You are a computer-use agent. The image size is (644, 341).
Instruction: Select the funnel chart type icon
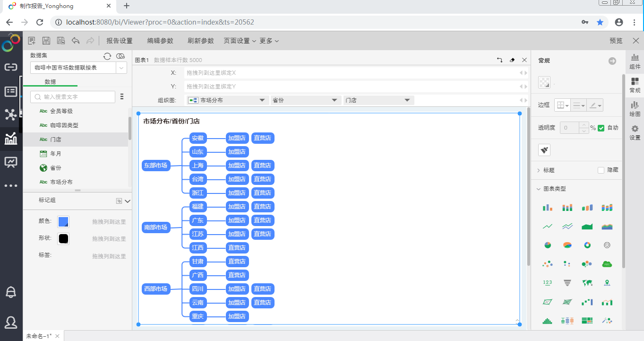[x=567, y=282]
